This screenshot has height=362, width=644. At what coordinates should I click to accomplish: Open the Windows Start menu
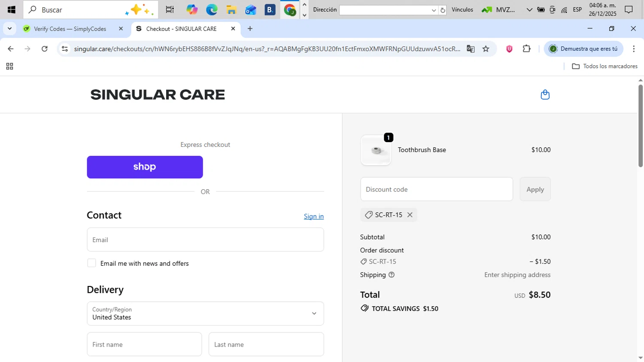[12, 9]
